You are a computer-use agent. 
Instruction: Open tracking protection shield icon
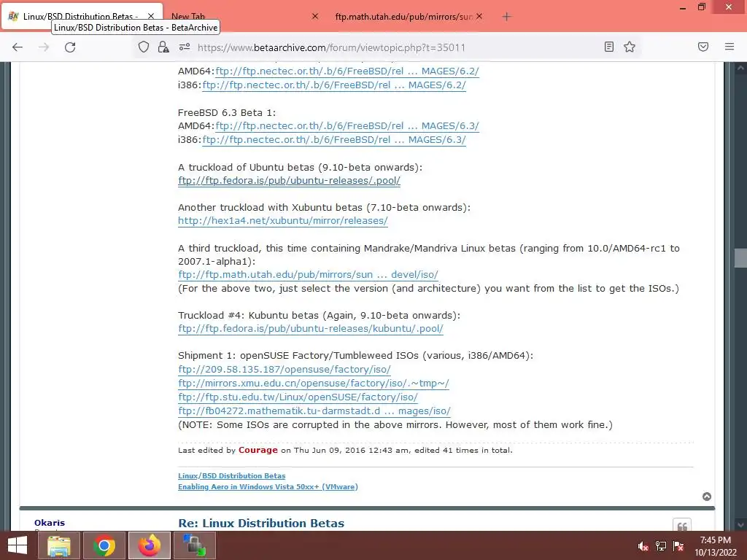(144, 47)
